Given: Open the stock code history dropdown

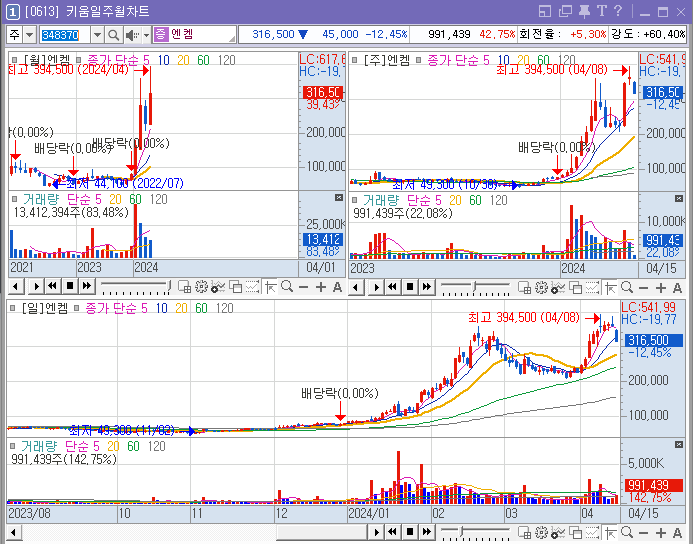Looking at the screenshot, I should [x=97, y=35].
